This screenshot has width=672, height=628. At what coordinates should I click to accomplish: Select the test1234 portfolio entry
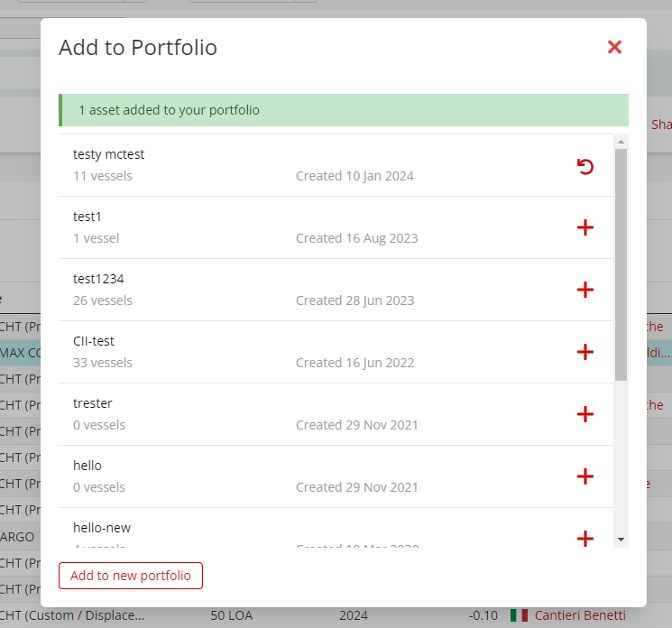(271, 290)
